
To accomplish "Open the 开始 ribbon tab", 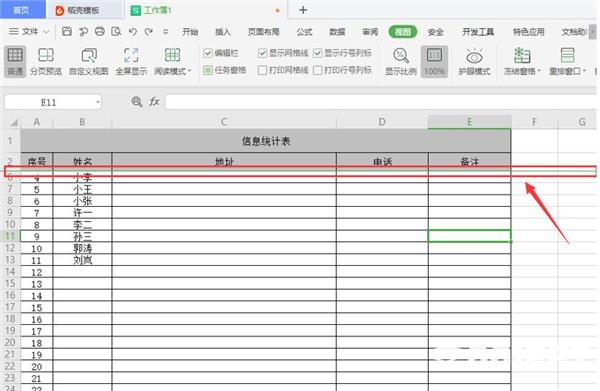I will (190, 32).
